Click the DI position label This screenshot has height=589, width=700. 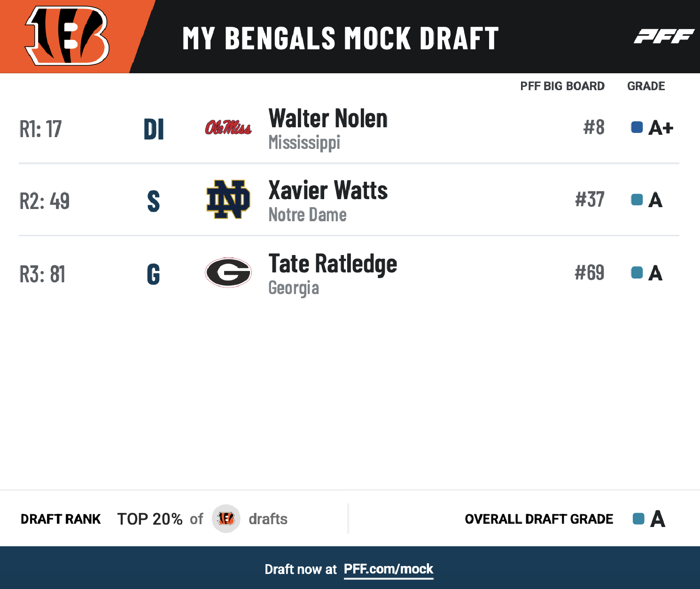pyautogui.click(x=154, y=129)
